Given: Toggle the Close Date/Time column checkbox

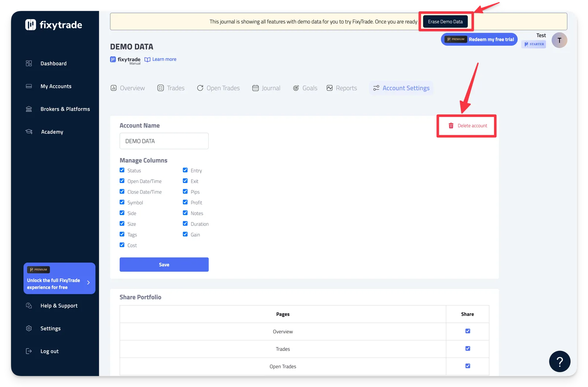Looking at the screenshot, I should pos(122,191).
